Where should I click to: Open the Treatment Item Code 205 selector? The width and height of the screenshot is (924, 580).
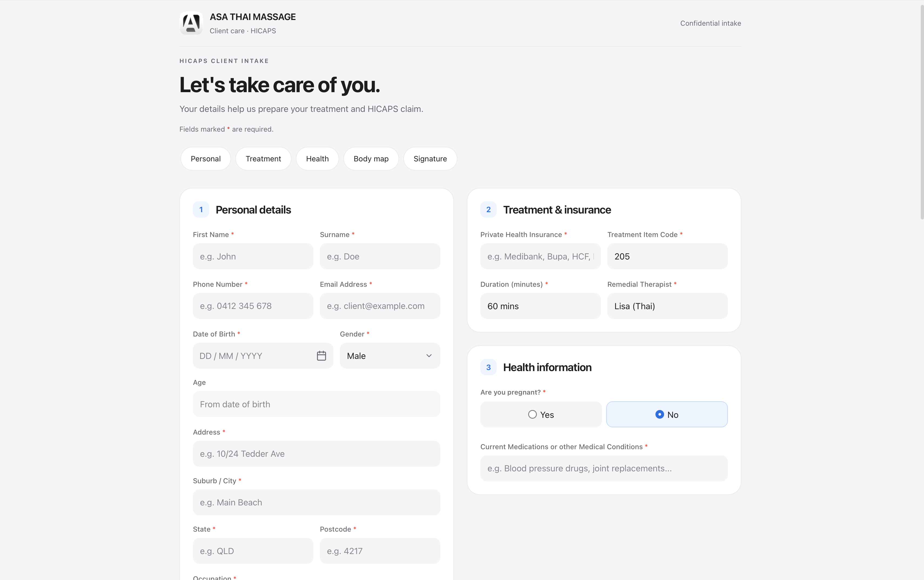667,256
